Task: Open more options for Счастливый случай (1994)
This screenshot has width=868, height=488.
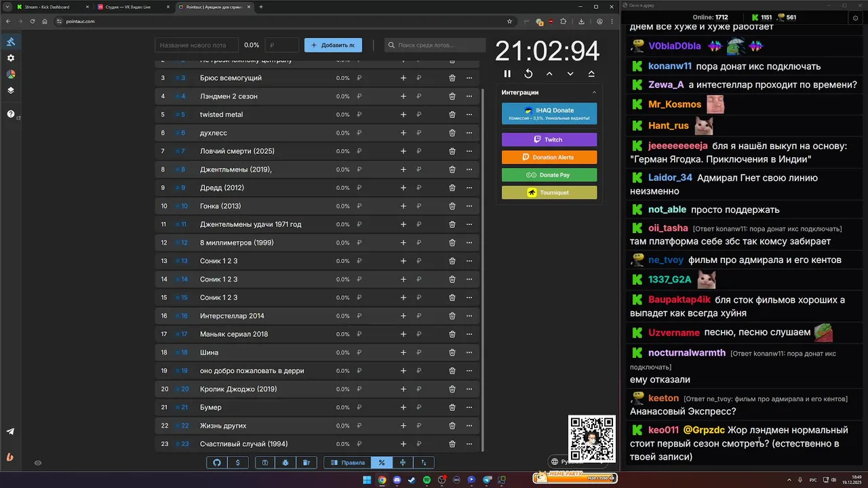Action: (x=469, y=444)
